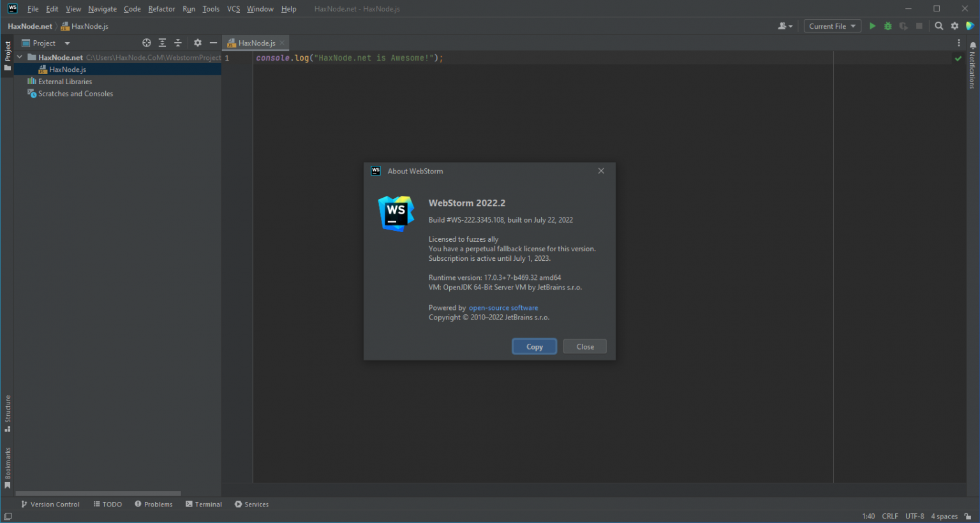Screen dimensions: 980x523
Task: Open the open-source software link
Action: coord(503,307)
